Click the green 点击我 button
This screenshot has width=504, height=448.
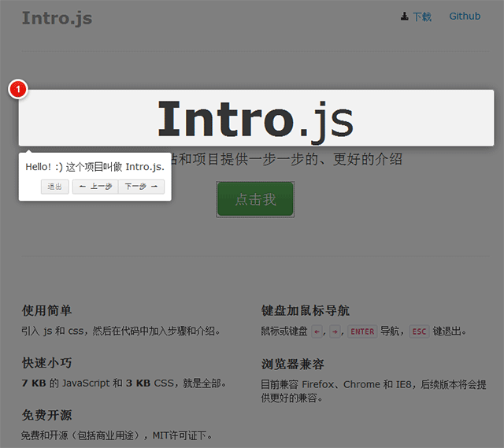pyautogui.click(x=255, y=199)
